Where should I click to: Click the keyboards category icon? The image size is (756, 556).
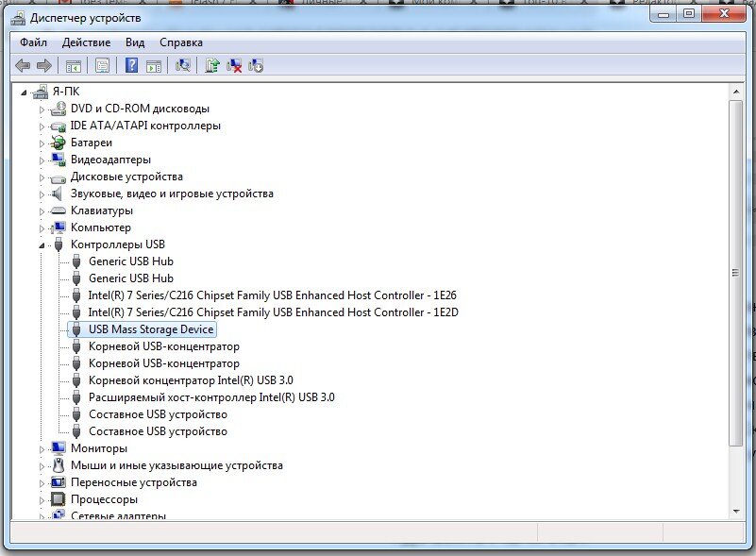[x=59, y=211]
